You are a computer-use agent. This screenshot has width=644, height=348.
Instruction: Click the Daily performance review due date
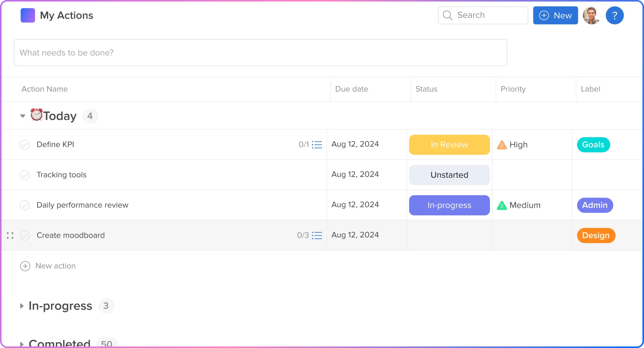coord(355,205)
